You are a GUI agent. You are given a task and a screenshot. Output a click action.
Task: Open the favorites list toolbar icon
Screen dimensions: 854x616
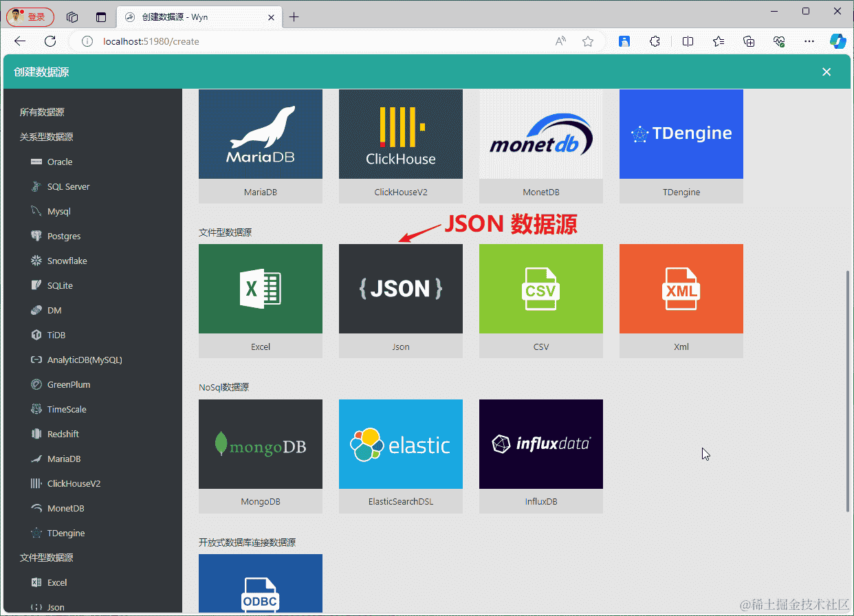click(719, 41)
